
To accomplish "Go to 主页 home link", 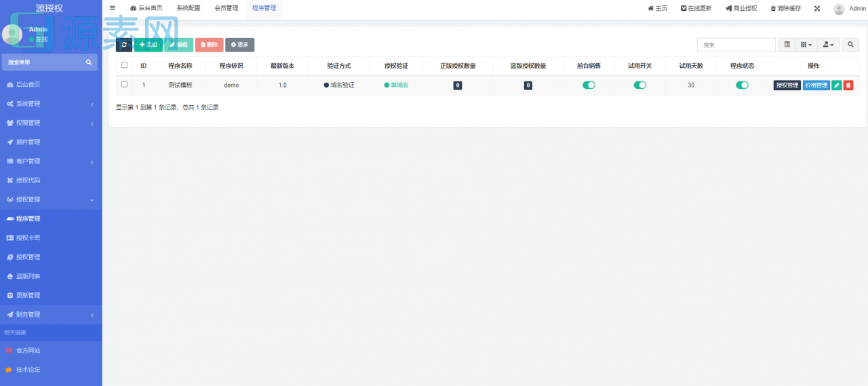I will (658, 8).
